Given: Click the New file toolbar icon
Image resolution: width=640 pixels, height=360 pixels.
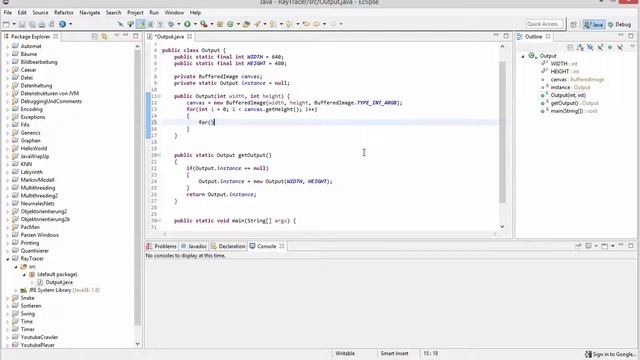Looking at the screenshot, I should [x=6, y=24].
